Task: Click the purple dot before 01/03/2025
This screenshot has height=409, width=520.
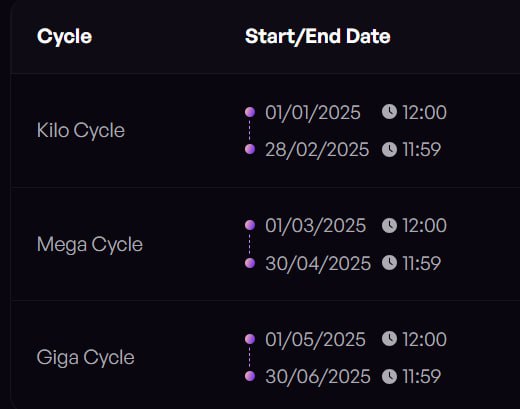Action: [x=250, y=225]
